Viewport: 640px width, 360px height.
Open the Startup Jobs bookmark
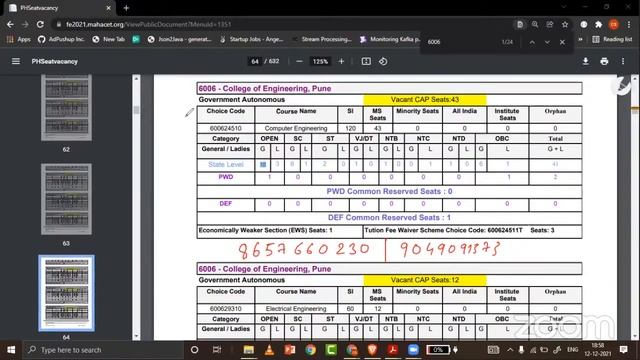click(251, 40)
